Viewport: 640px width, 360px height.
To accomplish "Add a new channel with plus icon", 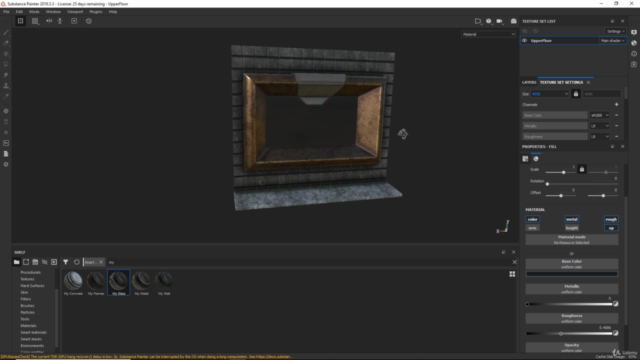I will (x=616, y=104).
